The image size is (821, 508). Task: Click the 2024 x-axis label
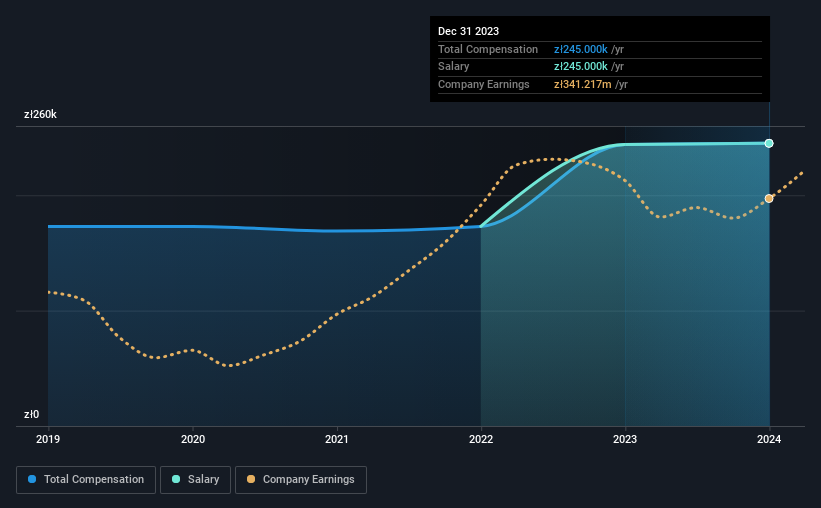769,439
